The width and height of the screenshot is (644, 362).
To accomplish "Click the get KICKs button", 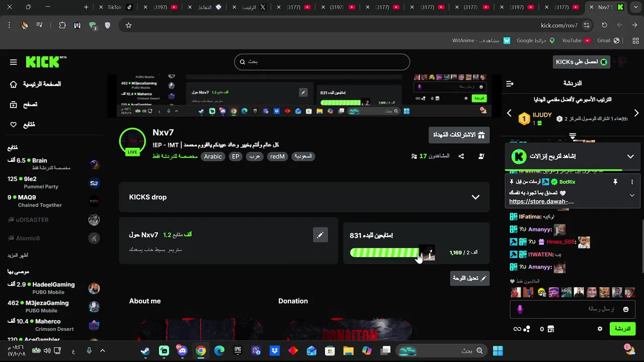I will [x=581, y=62].
